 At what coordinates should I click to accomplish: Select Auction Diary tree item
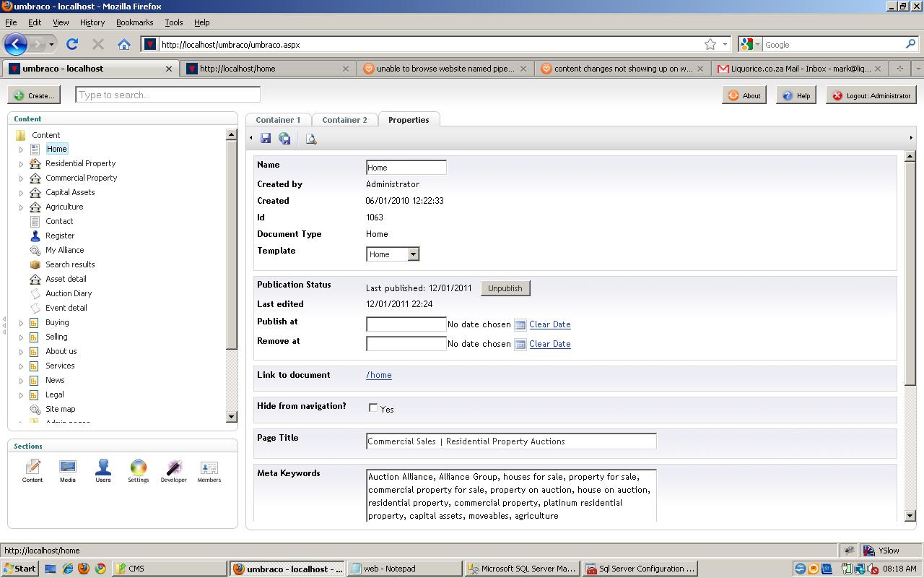tap(69, 293)
